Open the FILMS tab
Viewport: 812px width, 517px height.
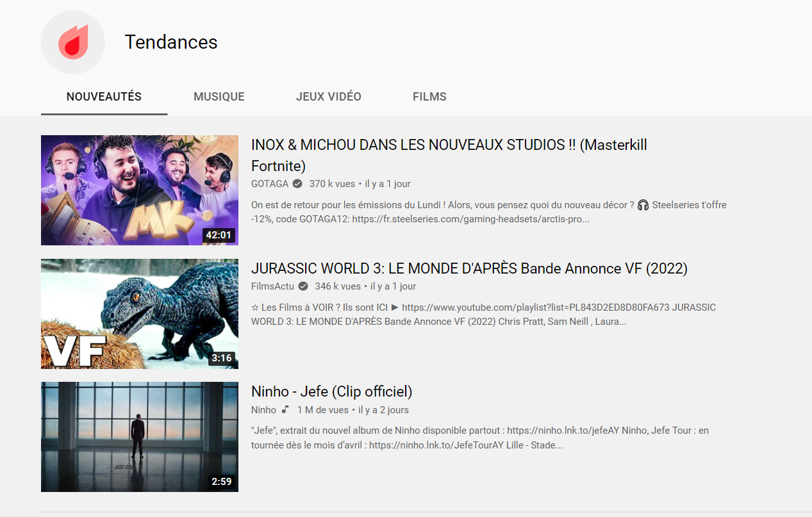tap(429, 97)
